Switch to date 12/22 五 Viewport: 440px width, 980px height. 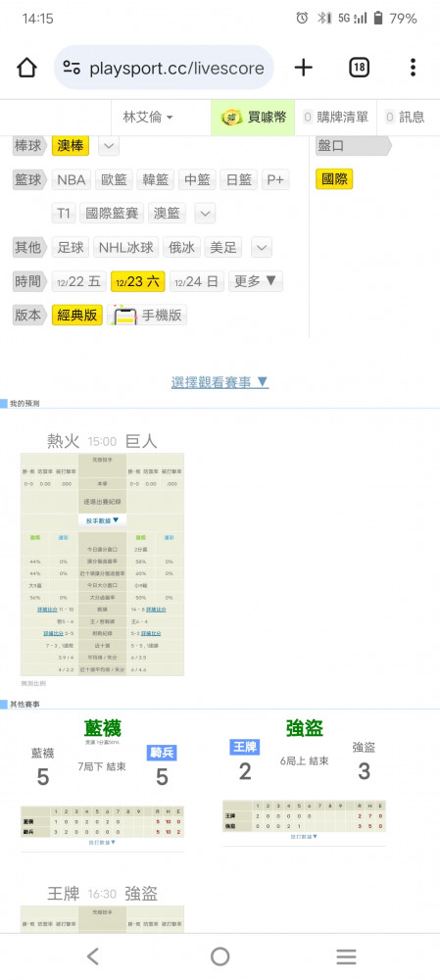coord(78,281)
